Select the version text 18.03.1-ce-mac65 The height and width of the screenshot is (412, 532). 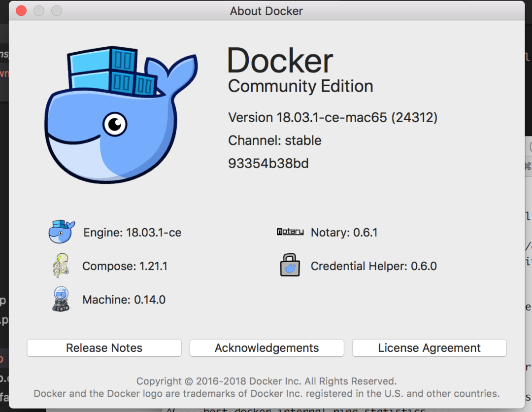[x=332, y=117]
